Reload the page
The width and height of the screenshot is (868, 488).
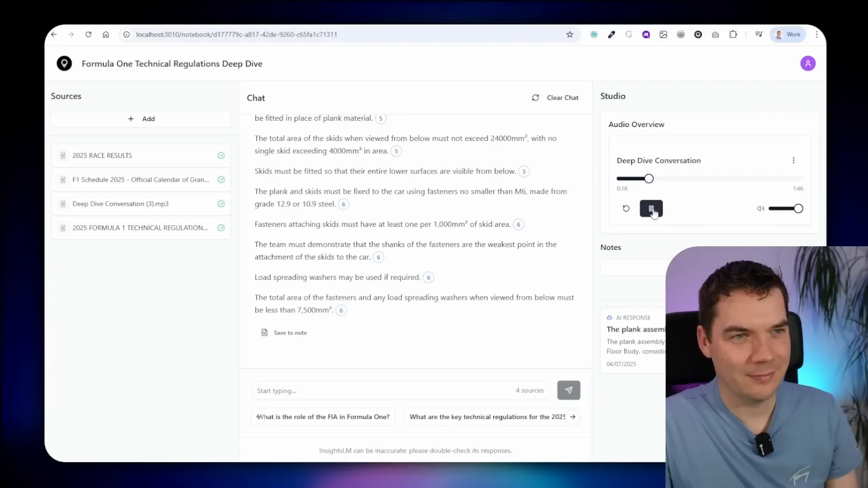coord(89,34)
